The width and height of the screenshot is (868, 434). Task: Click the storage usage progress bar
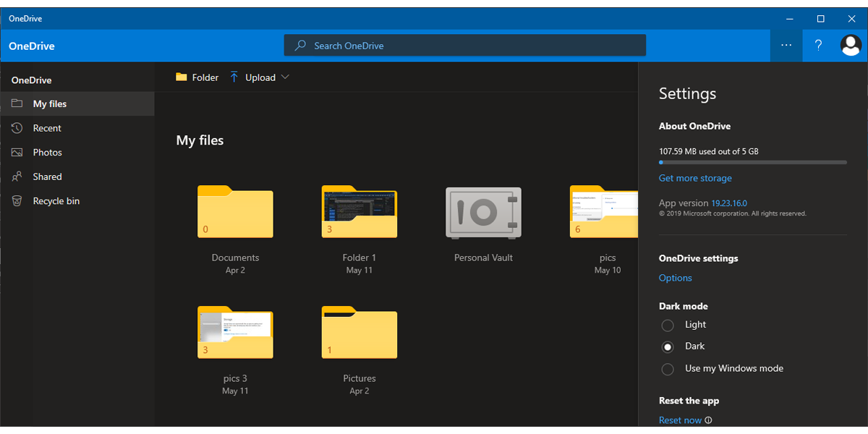pos(752,162)
